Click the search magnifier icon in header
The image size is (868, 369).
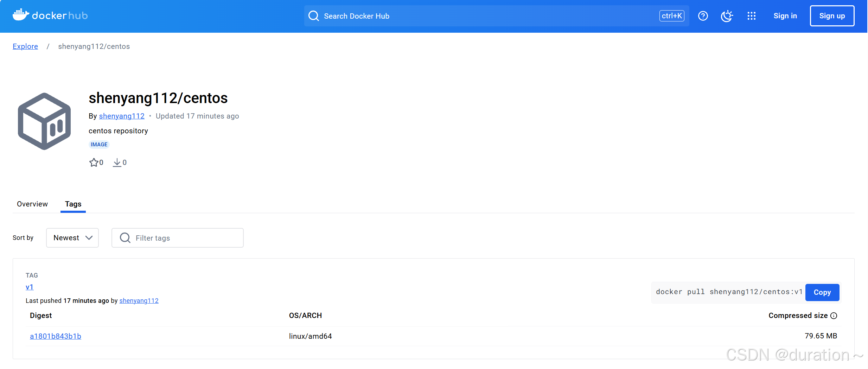(x=313, y=16)
